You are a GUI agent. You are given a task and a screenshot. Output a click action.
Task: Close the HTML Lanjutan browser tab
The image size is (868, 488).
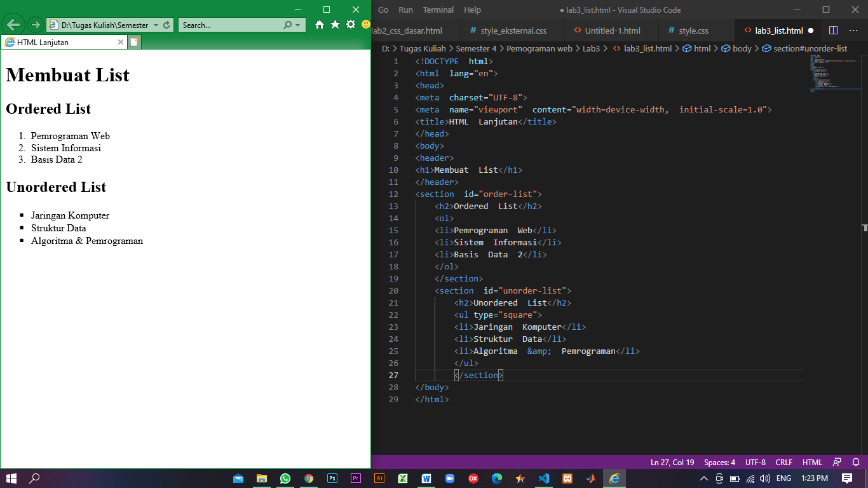point(121,42)
